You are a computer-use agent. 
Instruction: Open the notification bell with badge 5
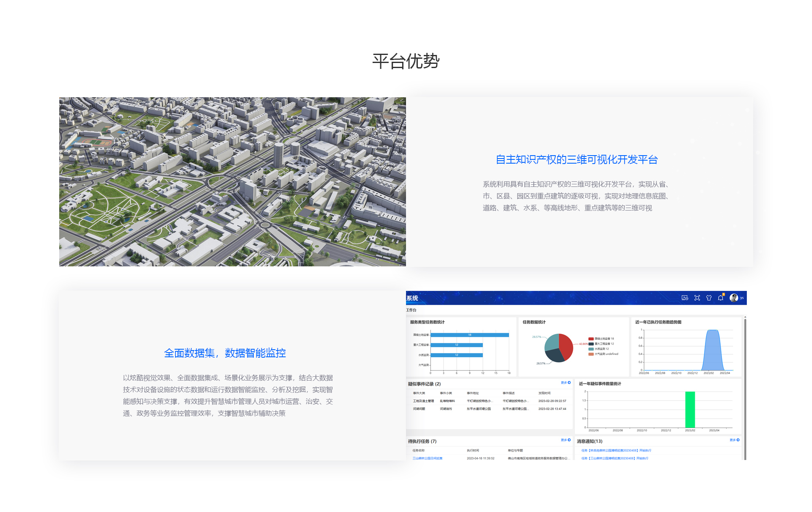tap(720, 297)
